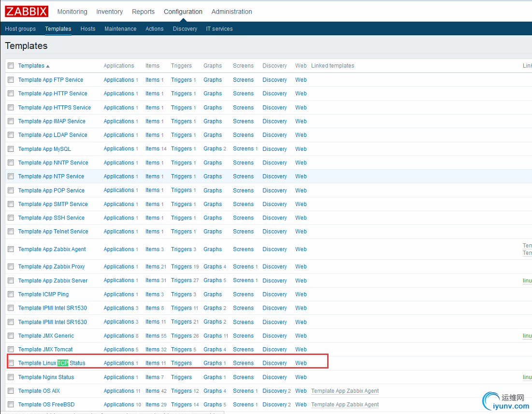The image size is (532, 414).
Task: Open the Reports menu
Action: click(143, 12)
